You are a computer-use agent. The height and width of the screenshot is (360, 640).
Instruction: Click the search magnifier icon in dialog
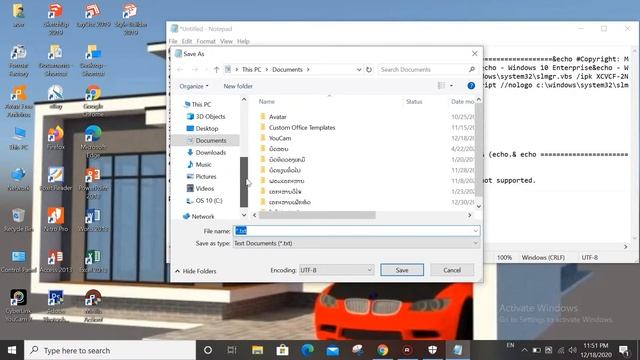(x=472, y=70)
